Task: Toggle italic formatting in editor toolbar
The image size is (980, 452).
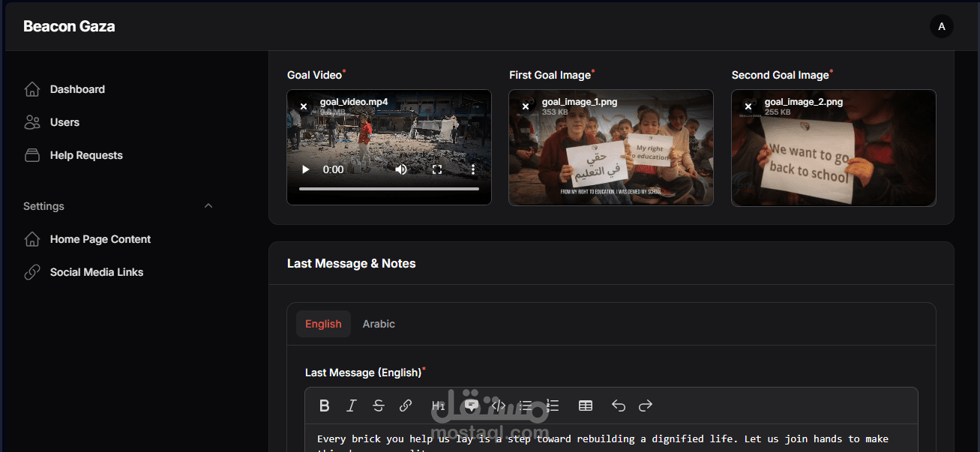Action: point(352,406)
